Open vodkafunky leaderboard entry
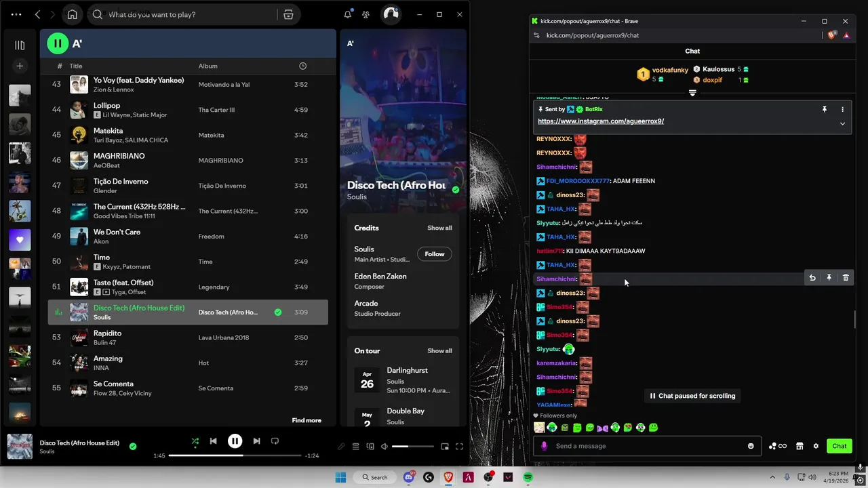The height and width of the screenshot is (488, 868). 663,75
